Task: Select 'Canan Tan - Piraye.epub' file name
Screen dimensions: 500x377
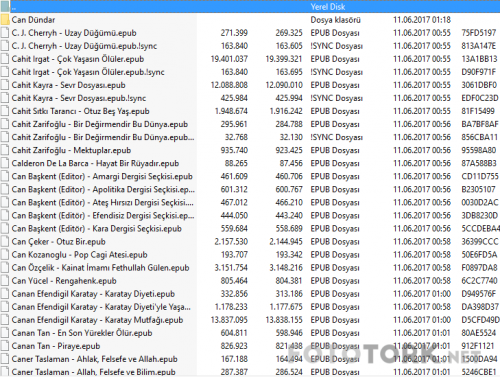Action: (x=56, y=346)
